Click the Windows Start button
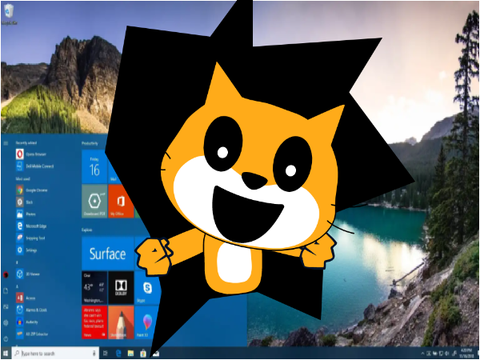This screenshot has width=480, height=360. (x=6, y=353)
